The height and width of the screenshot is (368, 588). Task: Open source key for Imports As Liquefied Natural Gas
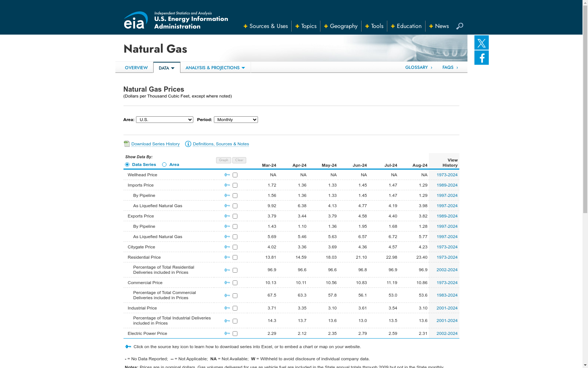pyautogui.click(x=227, y=206)
